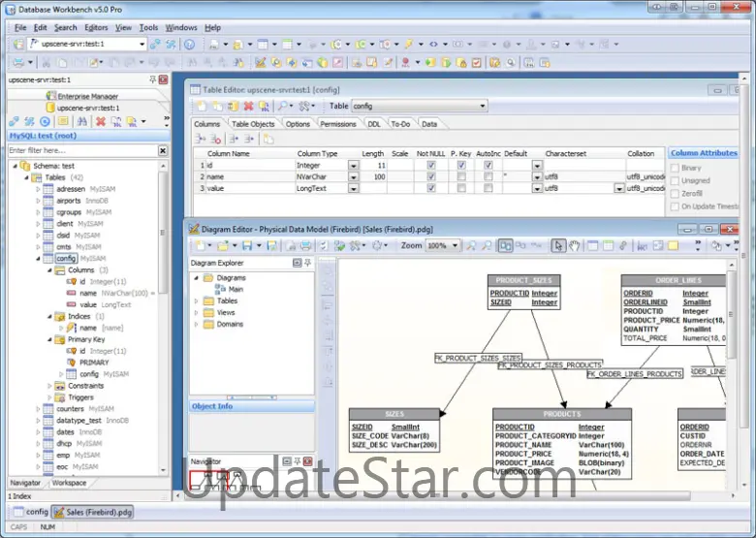Click the print icon in Diagram Editor toolbar

pyautogui.click(x=305, y=246)
